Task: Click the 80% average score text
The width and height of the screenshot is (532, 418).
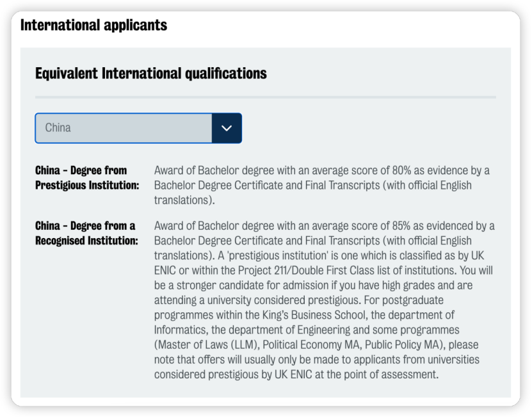Action: [x=401, y=170]
